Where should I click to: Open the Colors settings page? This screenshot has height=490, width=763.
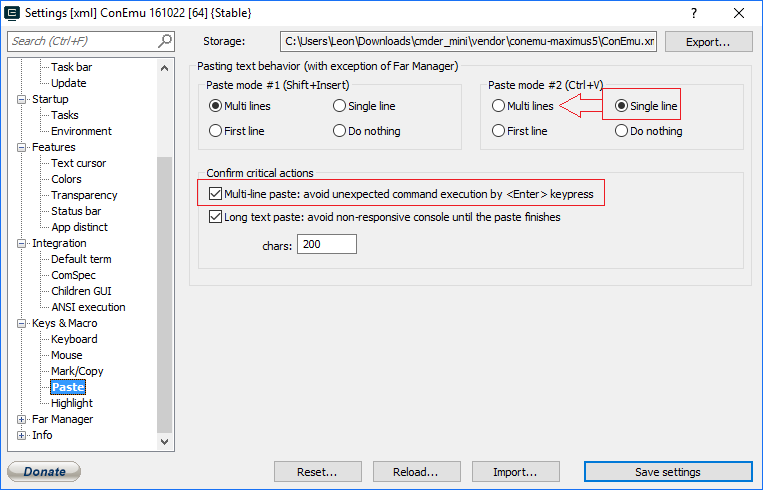pyautogui.click(x=66, y=180)
